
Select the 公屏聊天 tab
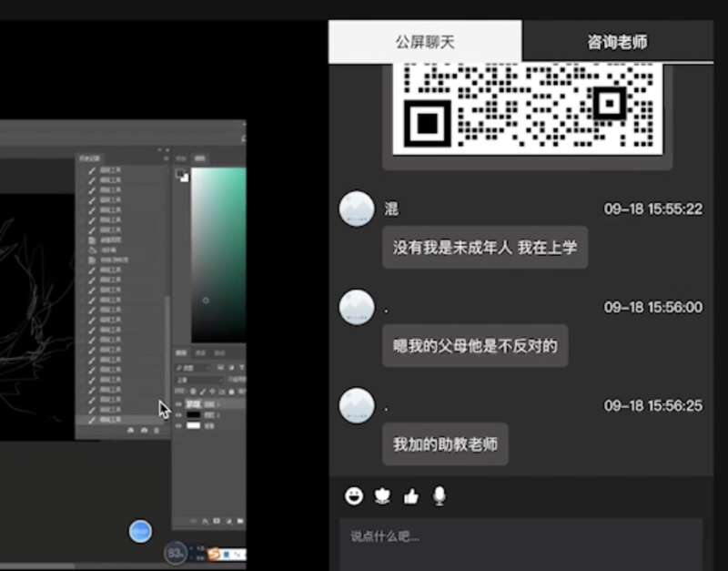[x=425, y=40]
